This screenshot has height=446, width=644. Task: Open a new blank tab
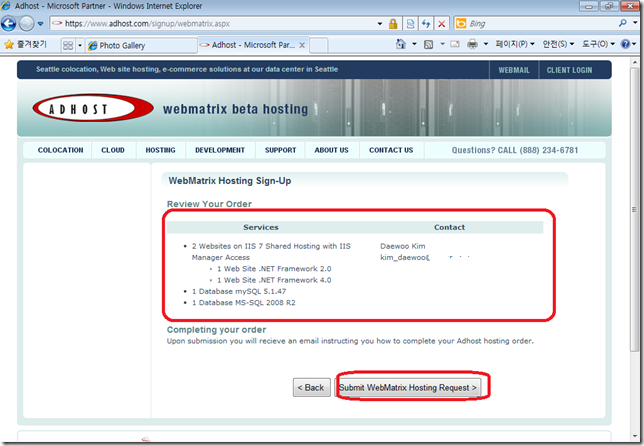(x=319, y=45)
